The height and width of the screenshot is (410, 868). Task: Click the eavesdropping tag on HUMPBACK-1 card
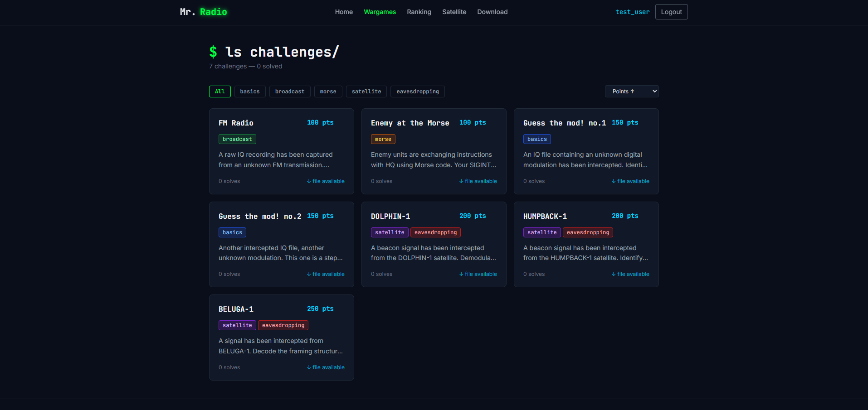coord(588,232)
